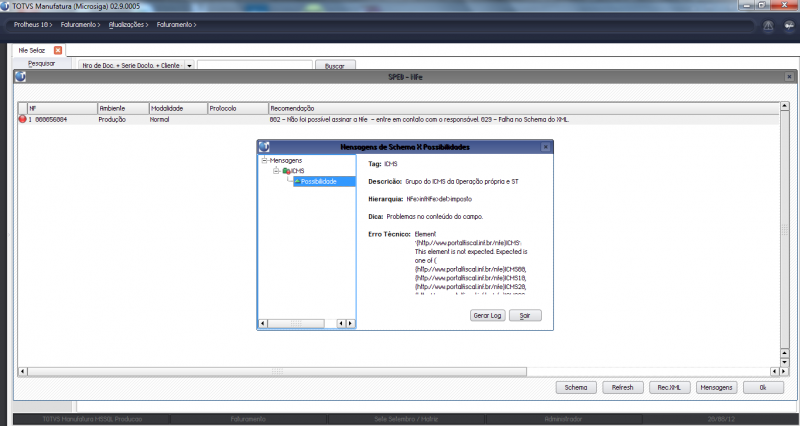Collapse the Mensagens tree root
Viewport: 800px width, 426px height.
point(264,160)
